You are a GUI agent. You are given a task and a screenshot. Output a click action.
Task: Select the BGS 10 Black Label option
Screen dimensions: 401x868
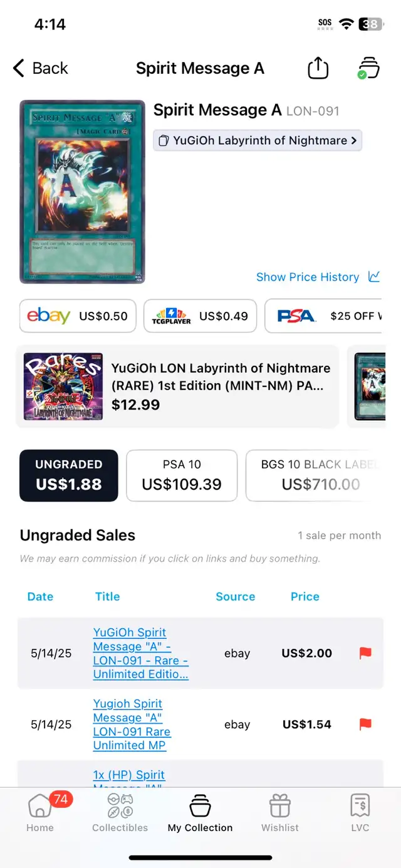click(314, 475)
